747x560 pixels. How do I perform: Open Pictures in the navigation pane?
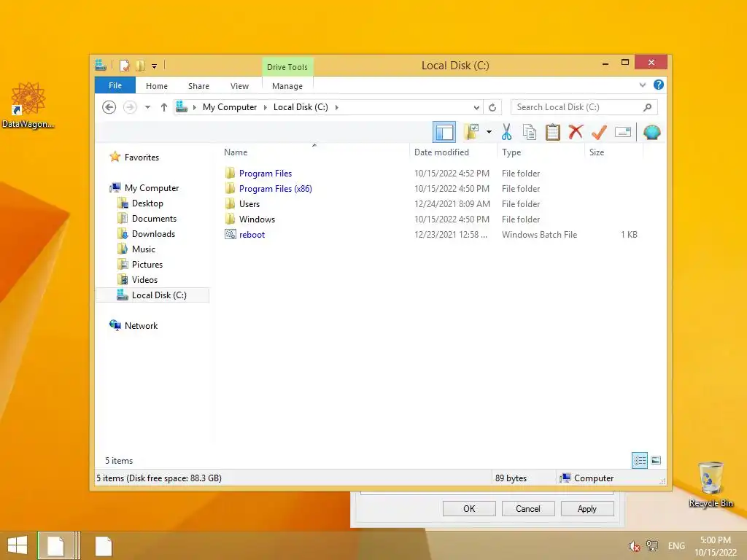click(147, 264)
